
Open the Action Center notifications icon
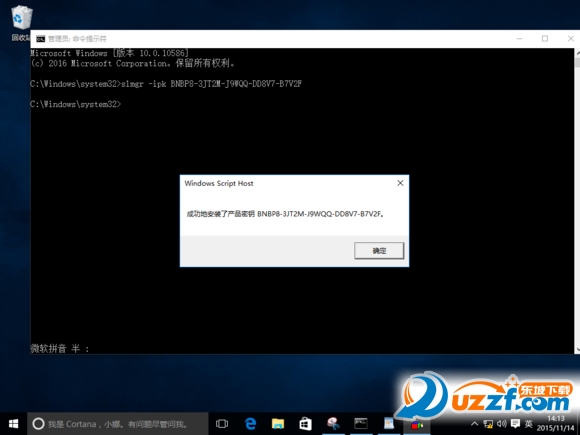515,424
